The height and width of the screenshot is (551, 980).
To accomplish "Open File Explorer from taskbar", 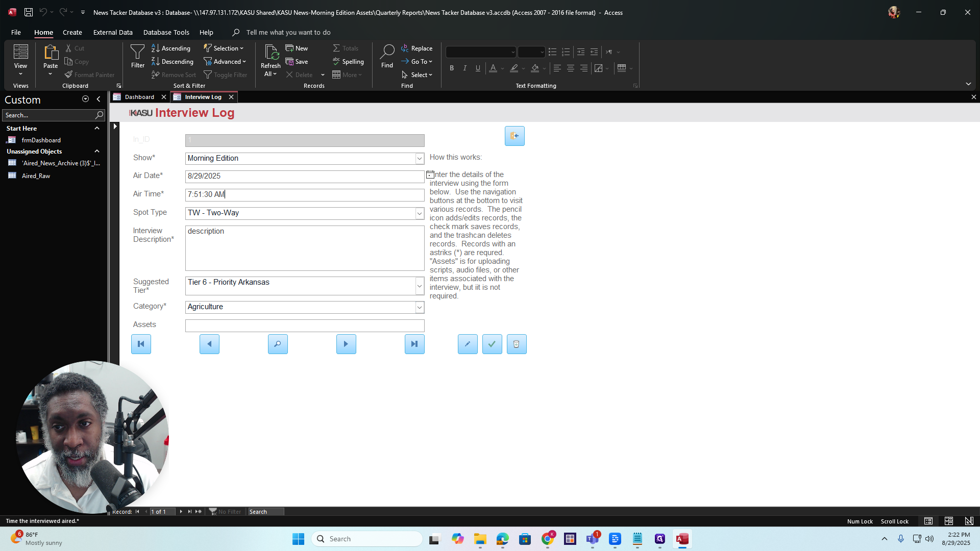I will [480, 539].
